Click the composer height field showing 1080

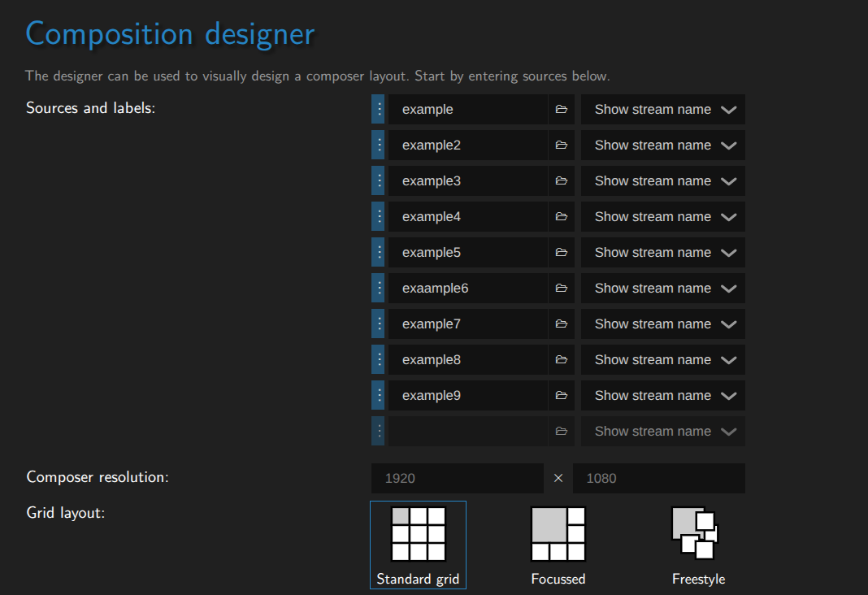point(658,478)
